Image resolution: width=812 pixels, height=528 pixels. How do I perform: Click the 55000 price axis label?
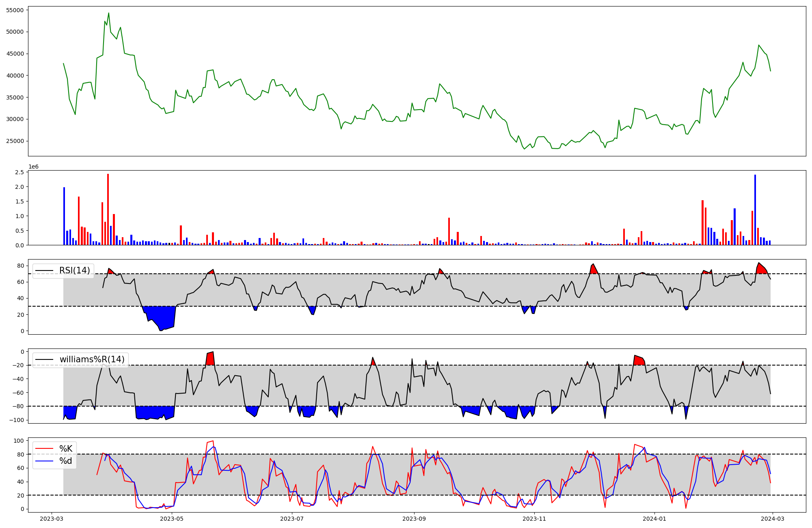pos(15,10)
